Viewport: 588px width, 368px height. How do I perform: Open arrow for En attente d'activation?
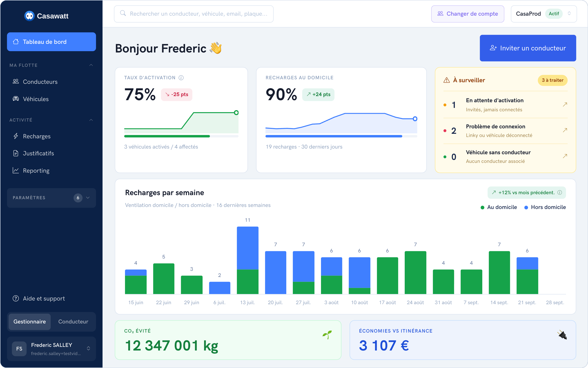pyautogui.click(x=565, y=105)
